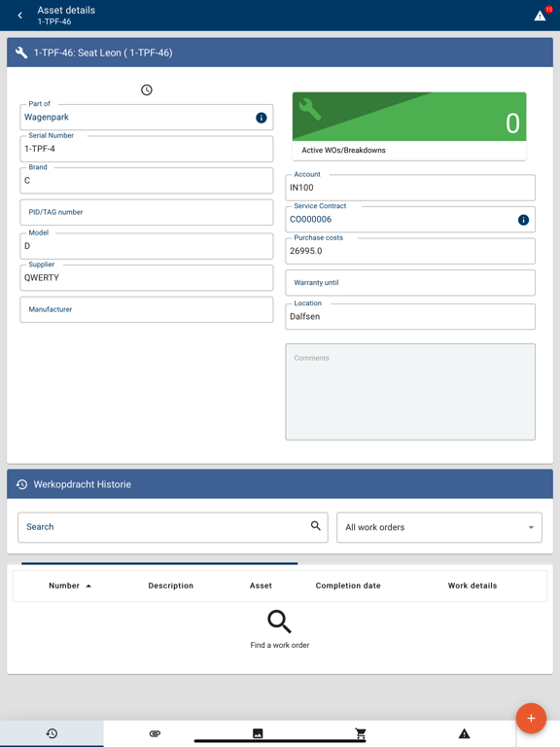Open service contract CO000006 link
This screenshot has width=560, height=747.
[310, 219]
